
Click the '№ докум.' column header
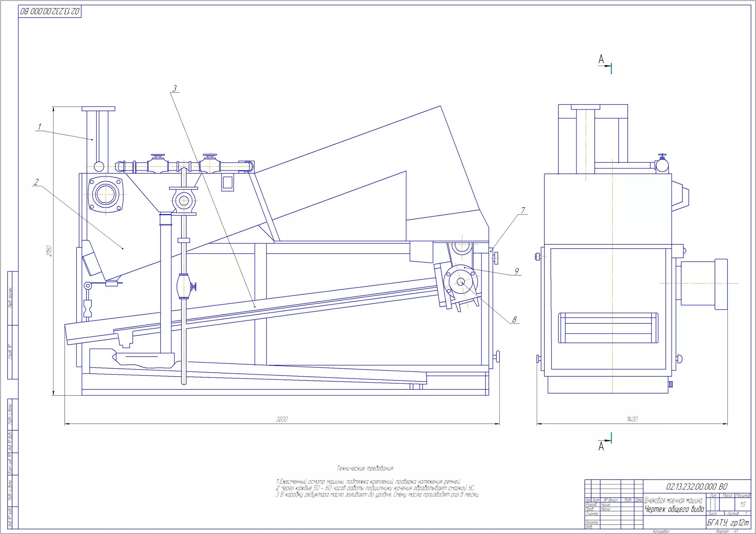coord(611,500)
